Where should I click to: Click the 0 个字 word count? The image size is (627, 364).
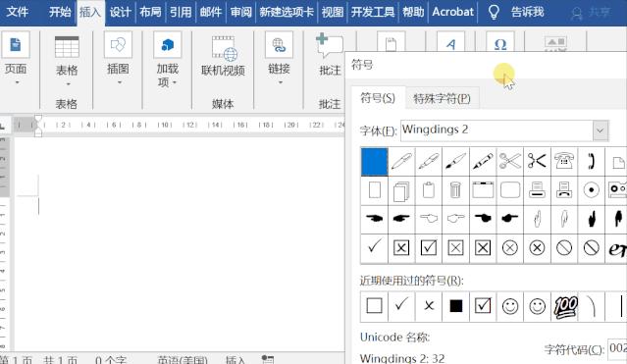111,360
